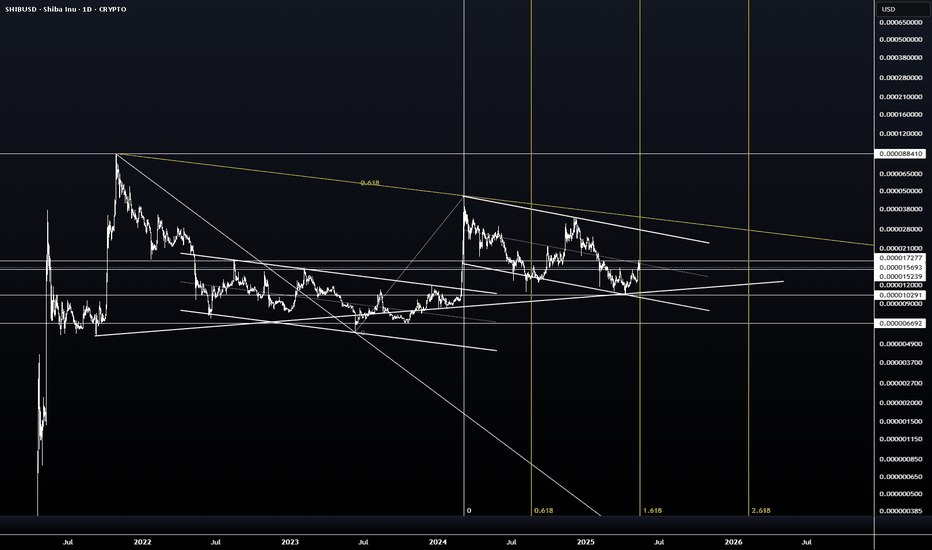
Task: Click the 0.000001150 price scale value
Action: click(900, 439)
